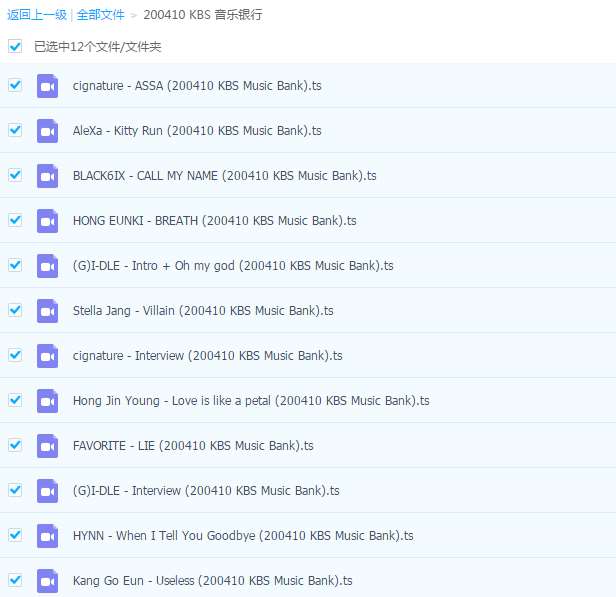Open Kang Go Eun - Useless file name
Viewport: 616px width, 597px height.
pyautogui.click(x=213, y=581)
